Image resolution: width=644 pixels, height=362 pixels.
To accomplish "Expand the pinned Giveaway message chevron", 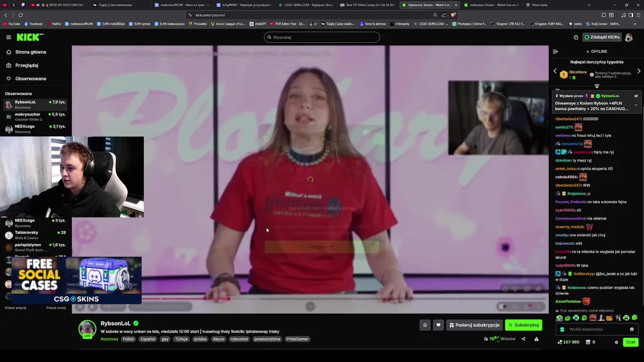I will coord(636,105).
